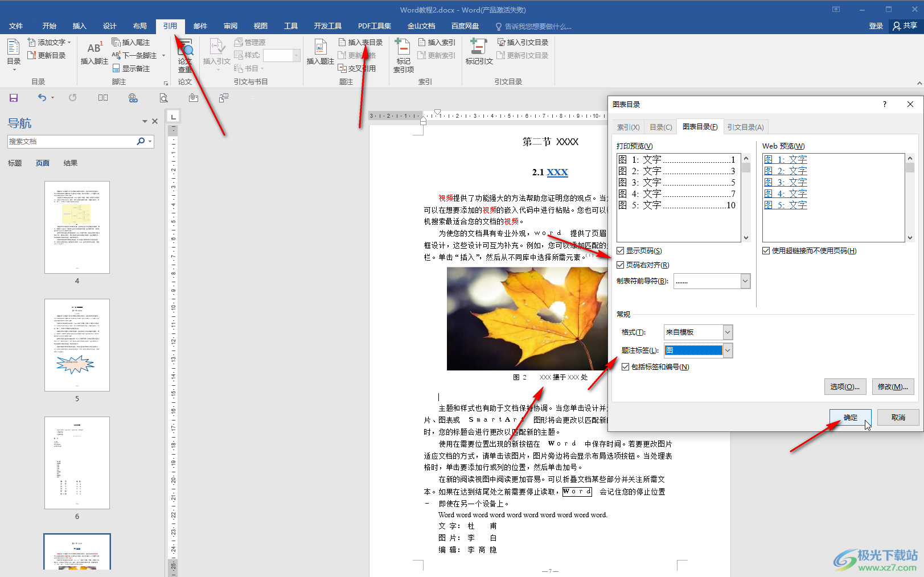The height and width of the screenshot is (577, 924).
Task: Disable 包括标签和编号 checkbox
Action: point(626,367)
